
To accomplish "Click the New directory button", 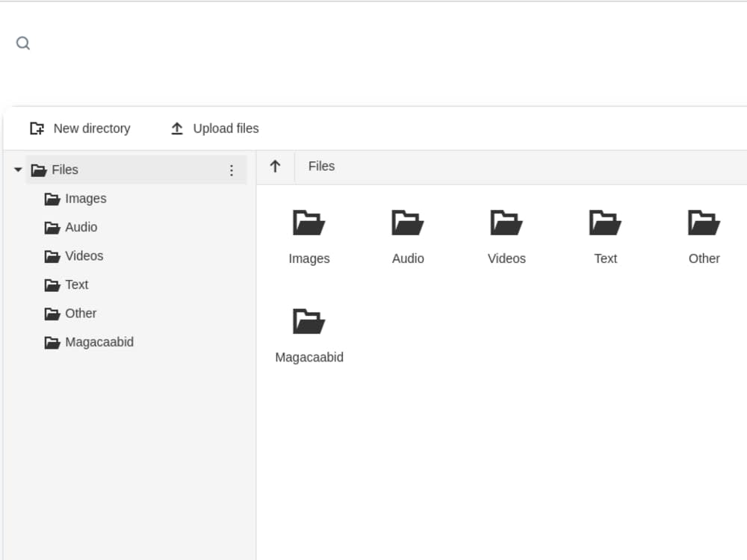I will pos(79,128).
